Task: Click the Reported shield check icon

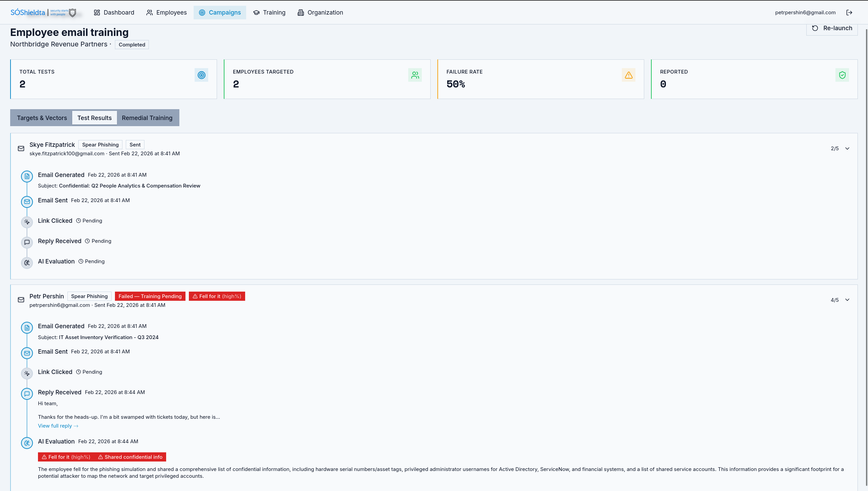Action: click(x=842, y=75)
